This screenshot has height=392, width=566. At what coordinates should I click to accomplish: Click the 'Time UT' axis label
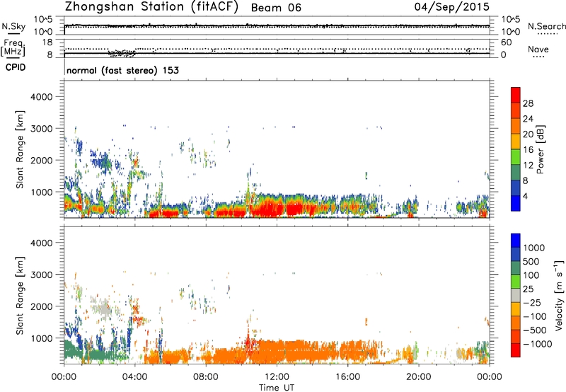277,388
